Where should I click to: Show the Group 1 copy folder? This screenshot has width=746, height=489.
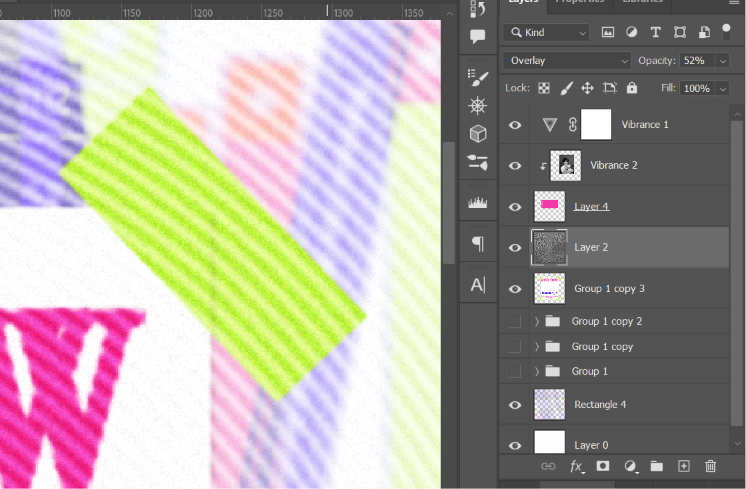click(514, 347)
